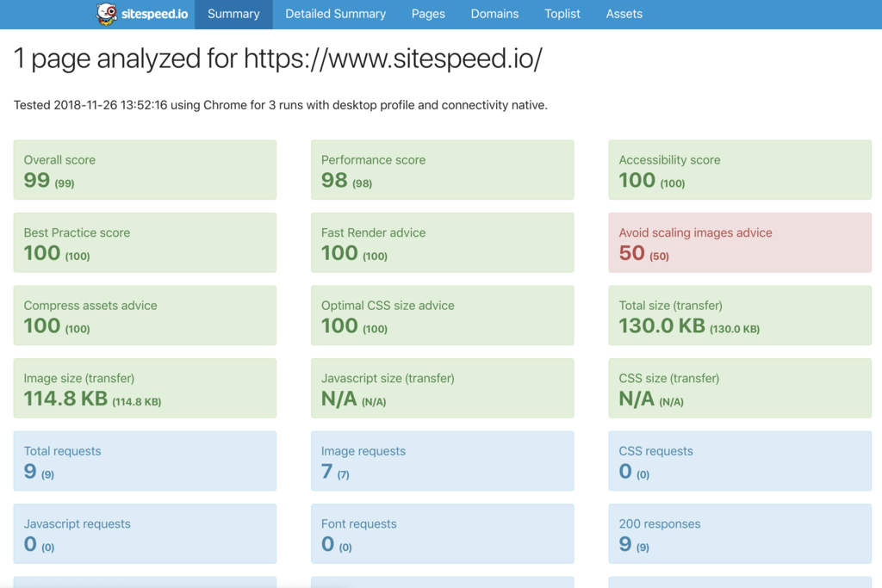Click the Font requests card

click(x=442, y=534)
